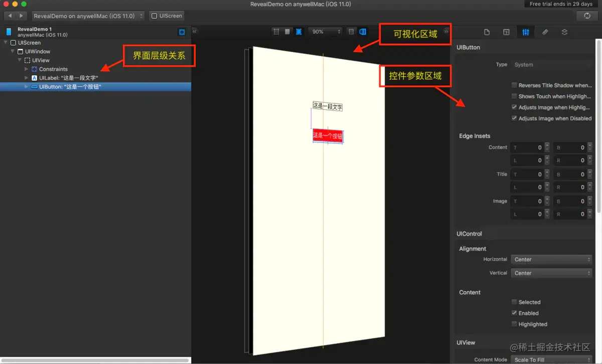Click the Edge Insets heading
The image size is (602, 364).
pyautogui.click(x=475, y=136)
